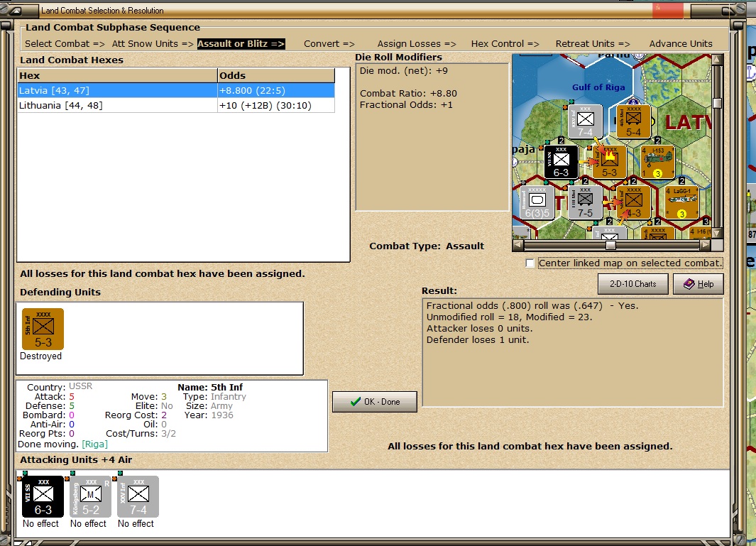756x546 pixels.
Task: Click the +8.800 (22:5) odds cell
Action: (x=276, y=91)
